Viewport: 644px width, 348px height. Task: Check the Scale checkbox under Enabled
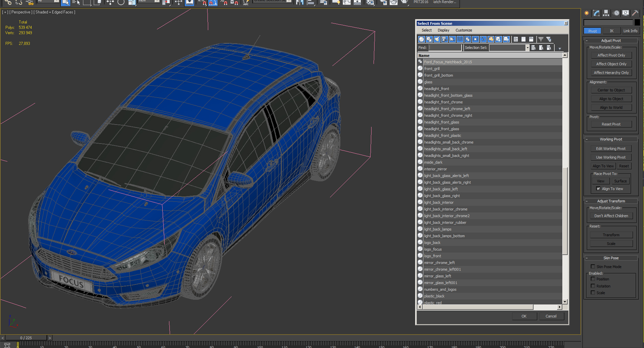coord(593,293)
